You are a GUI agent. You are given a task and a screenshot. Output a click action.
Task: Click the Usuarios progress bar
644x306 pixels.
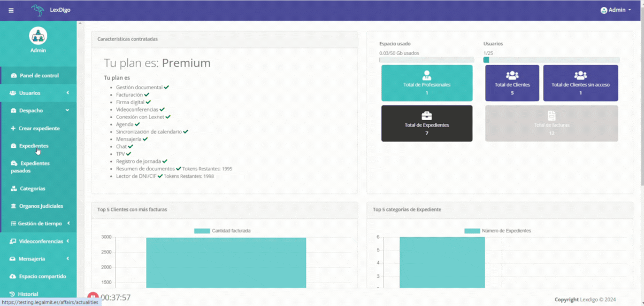551,60
